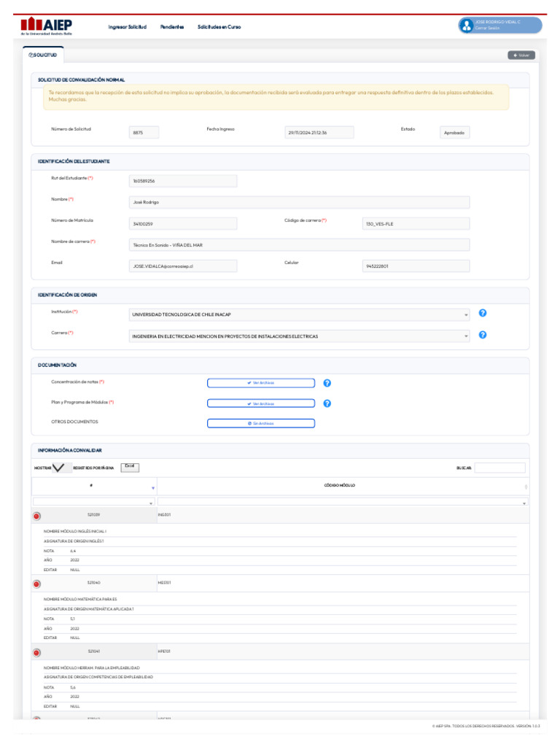The width and height of the screenshot is (560, 747).
Task: Click the Volver button
Action: coord(521,55)
